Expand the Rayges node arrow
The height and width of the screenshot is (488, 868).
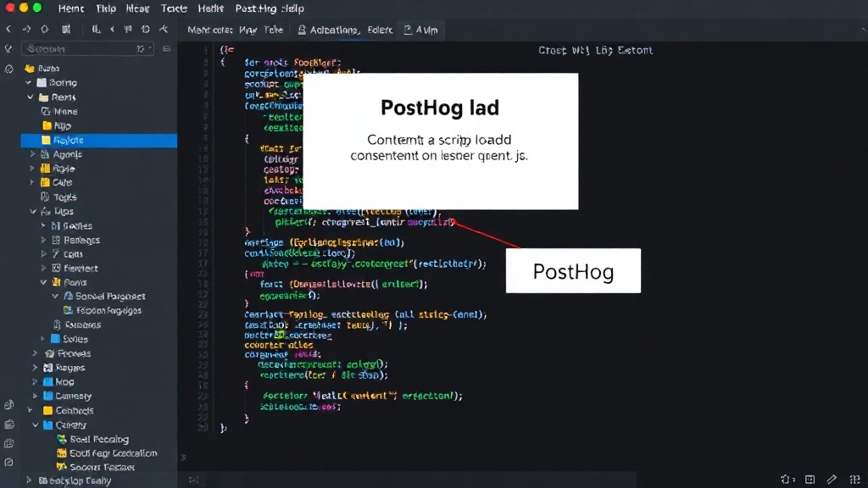tap(35, 368)
